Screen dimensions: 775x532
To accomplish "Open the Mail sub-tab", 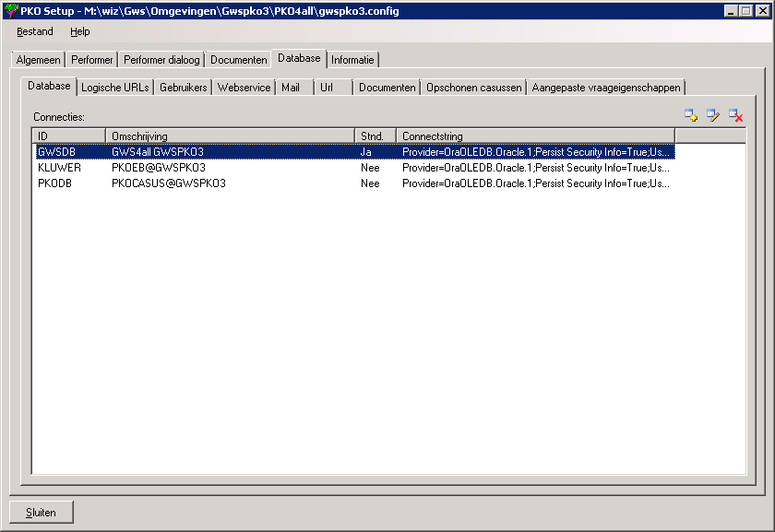I will [x=295, y=88].
